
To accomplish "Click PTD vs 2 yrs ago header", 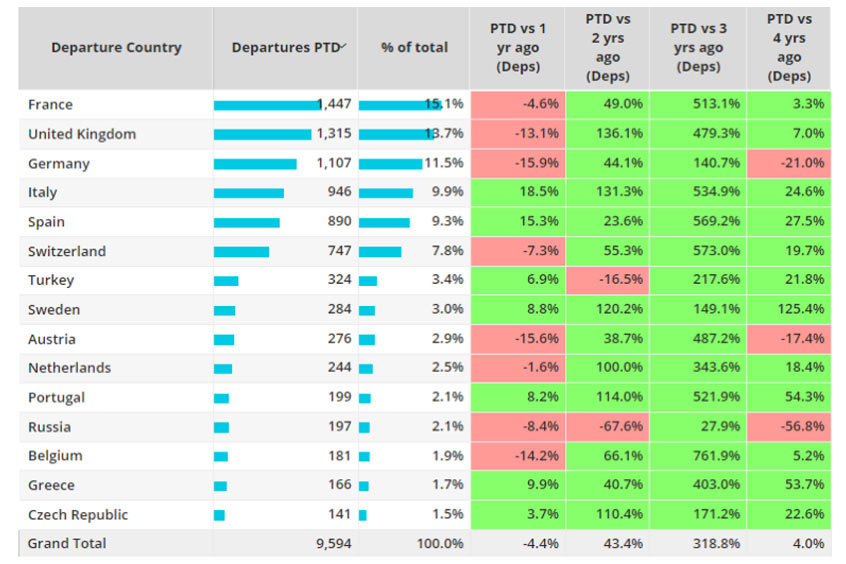I will tap(608, 48).
